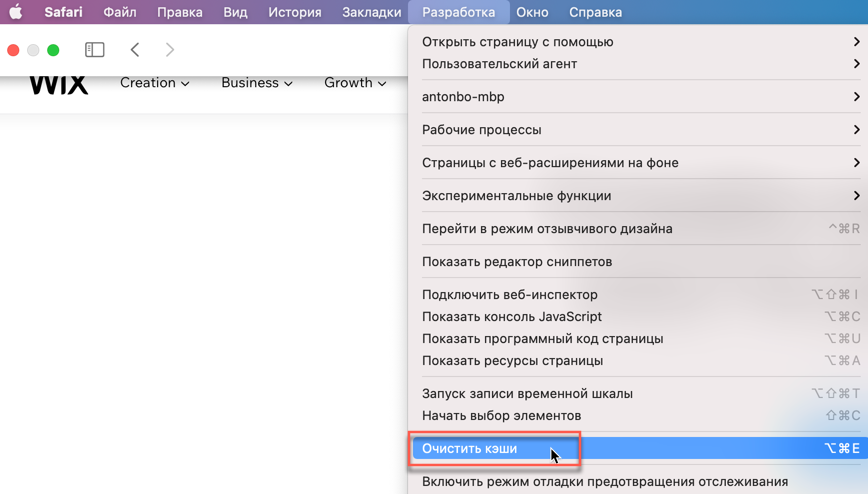Screen dimensions: 868x494
Task: Expand the Рабочие процессы submenu
Action: [x=640, y=130]
